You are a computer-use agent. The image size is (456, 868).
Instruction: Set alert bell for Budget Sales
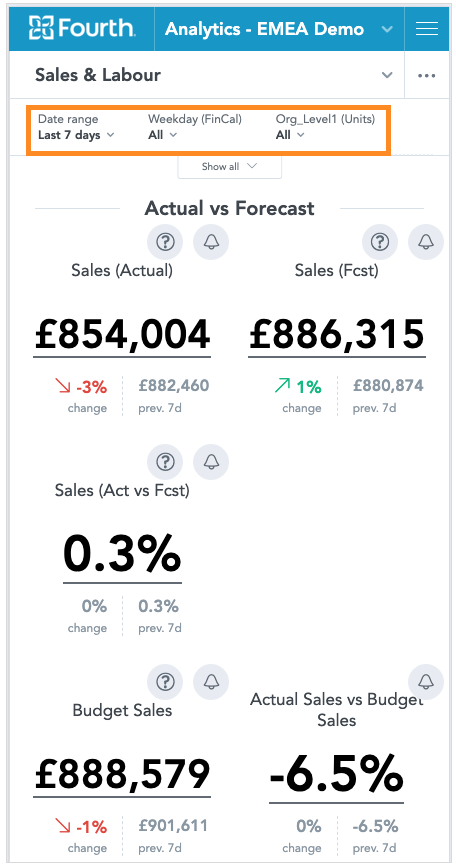(211, 682)
